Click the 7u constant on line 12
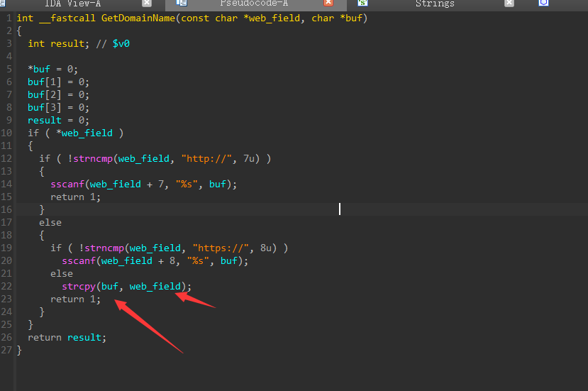Image resolution: width=588 pixels, height=391 pixels. 249,158
